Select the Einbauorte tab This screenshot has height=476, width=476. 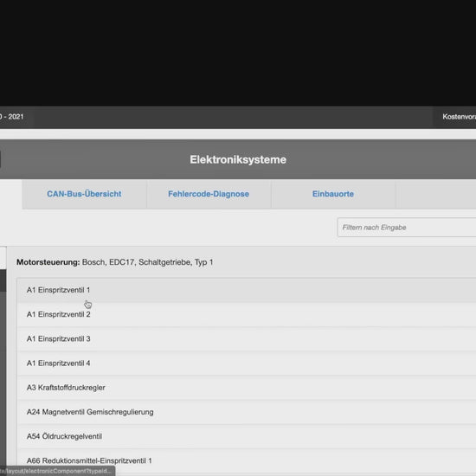(333, 194)
